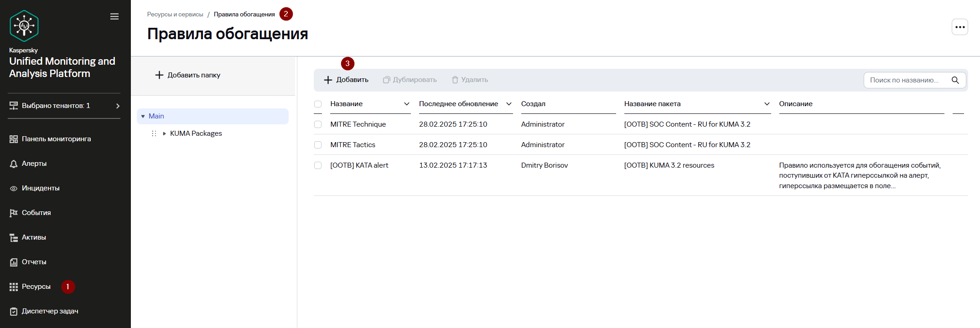Open Диспетчер задач in the sidebar
Viewport: 980px width, 328px height.
(50, 311)
